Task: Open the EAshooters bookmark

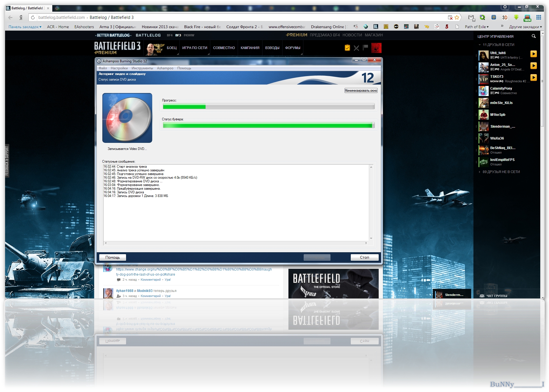Action: [84, 27]
